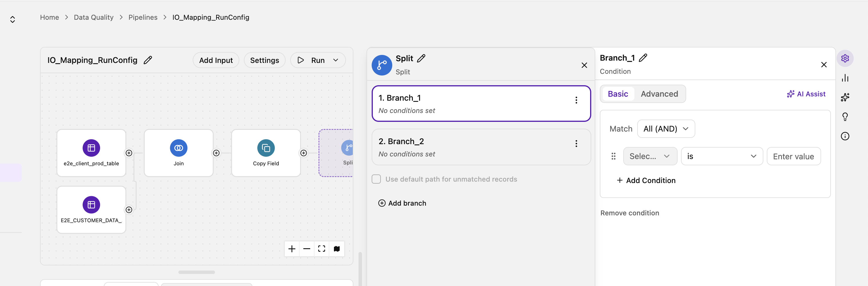This screenshot has height=286, width=868.
Task: Rename Branch_1 with pencil icon
Action: tap(643, 58)
